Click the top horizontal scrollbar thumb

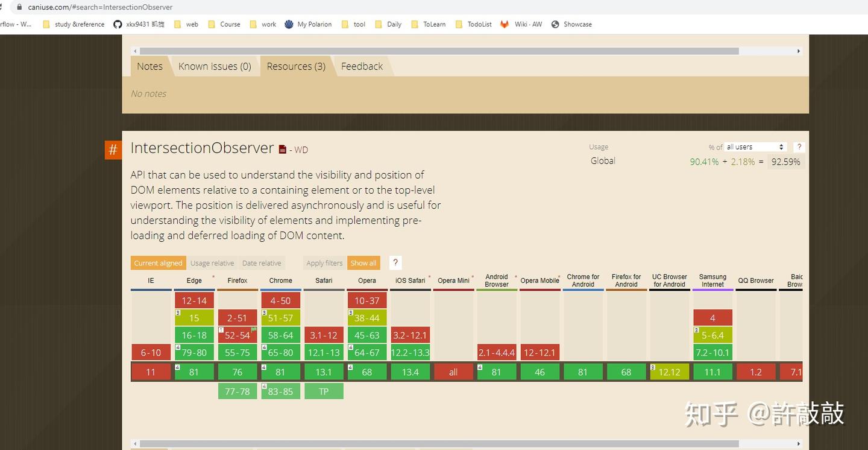tap(439, 51)
